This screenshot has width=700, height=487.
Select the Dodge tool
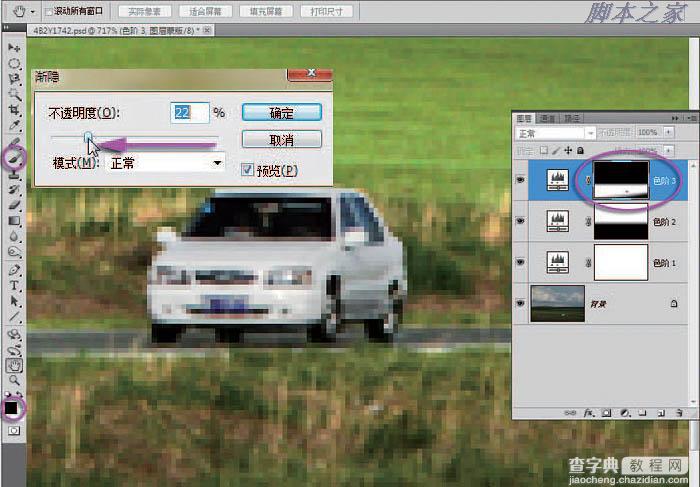tap(14, 252)
